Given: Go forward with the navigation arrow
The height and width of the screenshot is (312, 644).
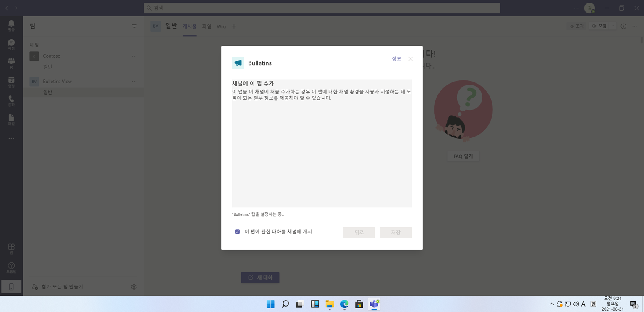Looking at the screenshot, I should click(16, 8).
